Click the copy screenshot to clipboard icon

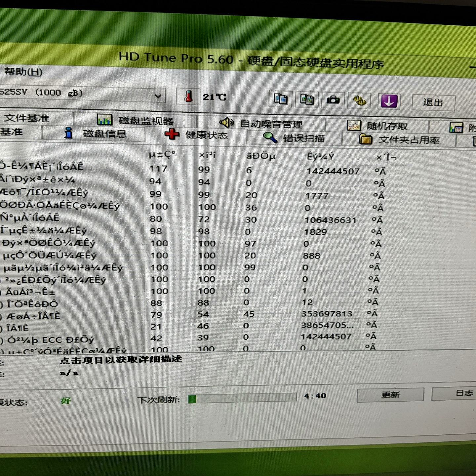pos(306,99)
